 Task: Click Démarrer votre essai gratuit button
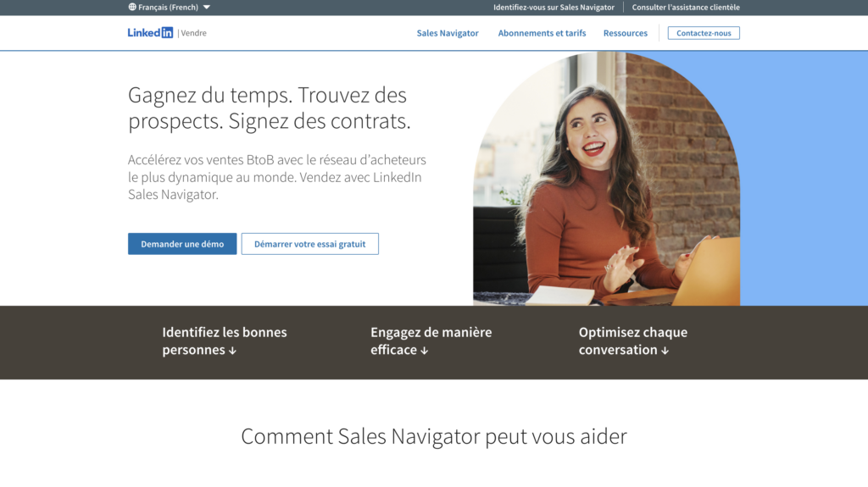[x=310, y=244]
